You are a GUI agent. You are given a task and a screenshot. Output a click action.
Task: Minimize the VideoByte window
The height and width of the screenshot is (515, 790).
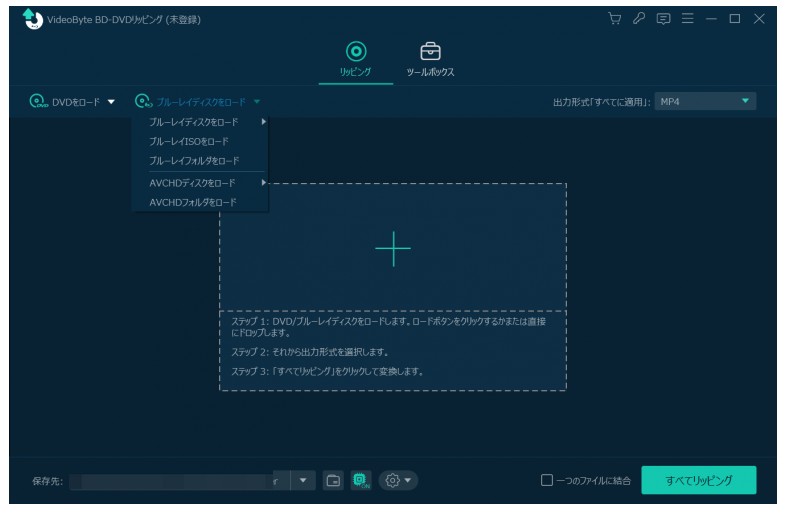coord(711,19)
